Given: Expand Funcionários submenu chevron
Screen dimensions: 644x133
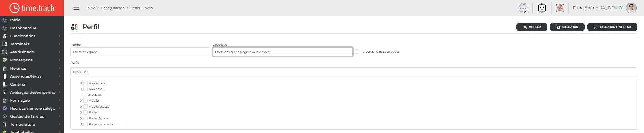Looking at the screenshot, I should [60, 36].
